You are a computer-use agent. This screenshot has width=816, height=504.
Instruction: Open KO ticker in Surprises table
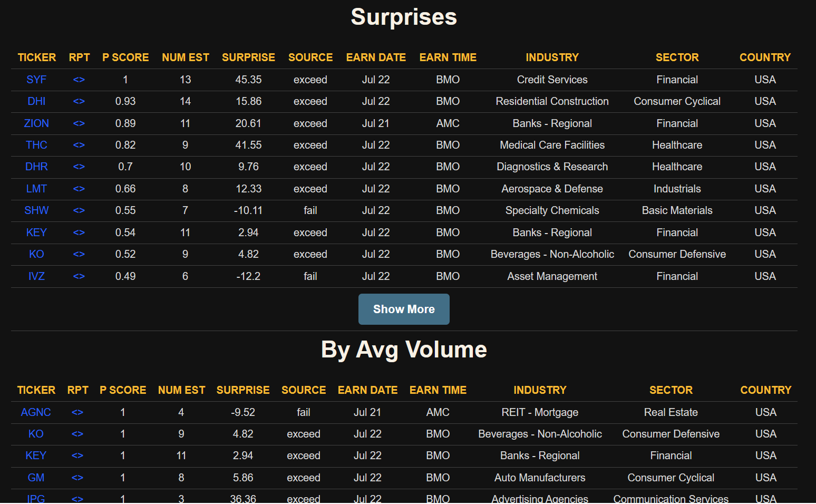[36, 254]
